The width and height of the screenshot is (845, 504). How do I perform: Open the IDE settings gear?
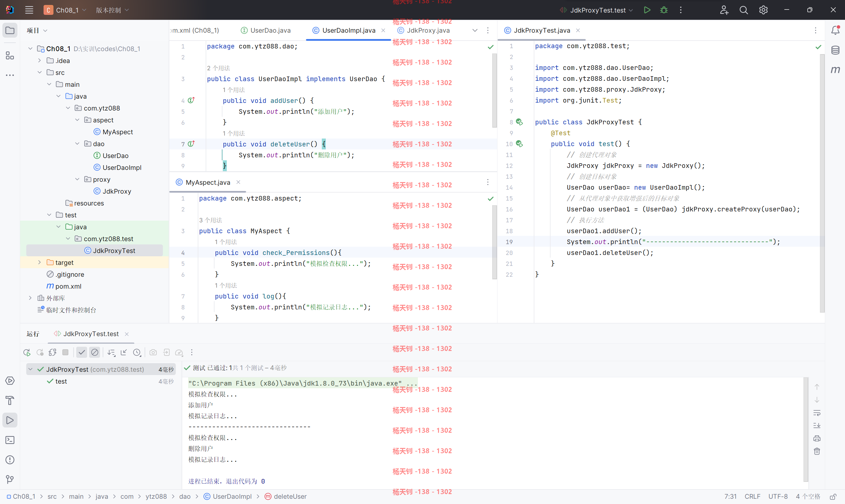(x=763, y=10)
